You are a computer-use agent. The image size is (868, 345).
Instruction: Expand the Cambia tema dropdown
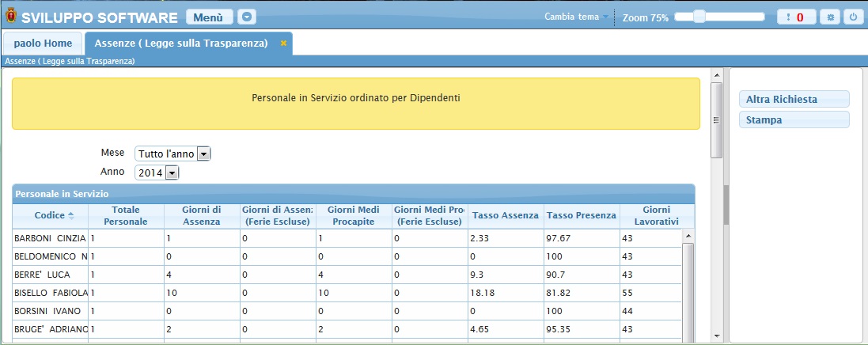click(606, 17)
